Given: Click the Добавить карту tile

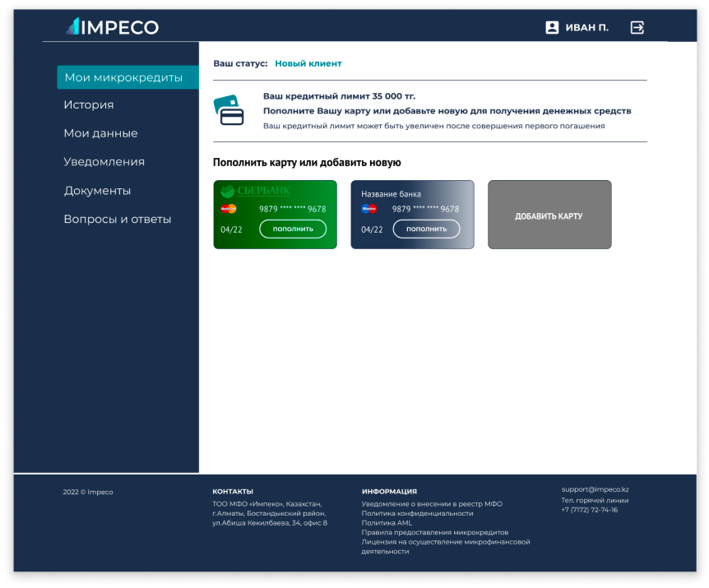Looking at the screenshot, I should tap(549, 215).
